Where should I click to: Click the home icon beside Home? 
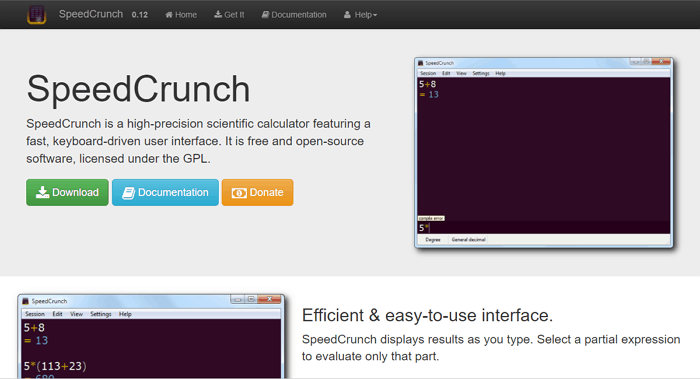tap(169, 15)
